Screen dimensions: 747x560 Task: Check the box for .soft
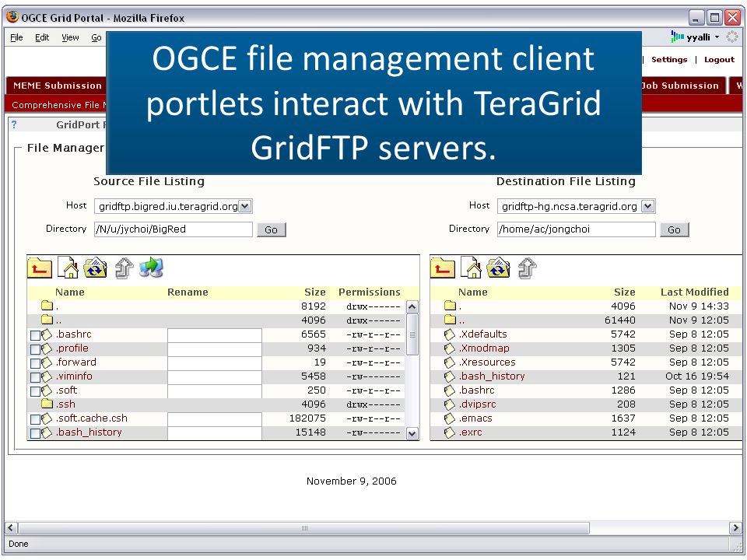pos(35,391)
